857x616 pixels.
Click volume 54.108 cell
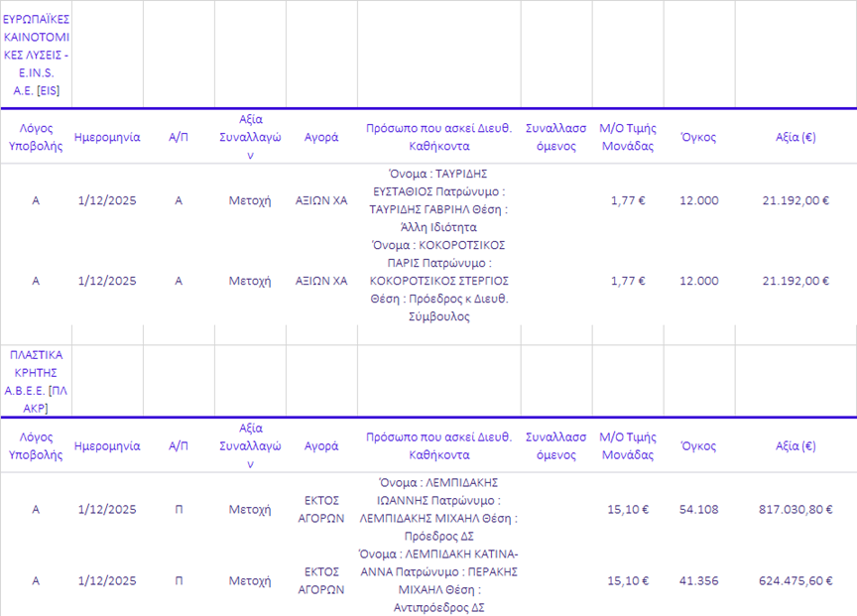(x=699, y=510)
